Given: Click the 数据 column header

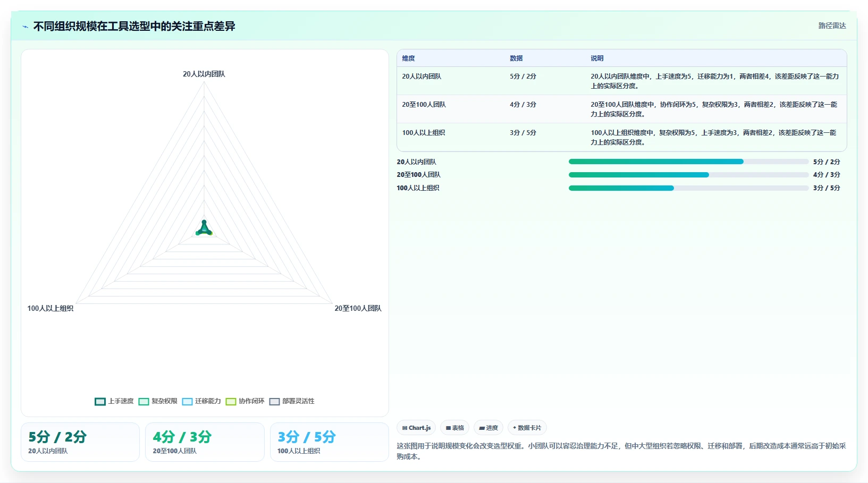Looking at the screenshot, I should point(516,58).
